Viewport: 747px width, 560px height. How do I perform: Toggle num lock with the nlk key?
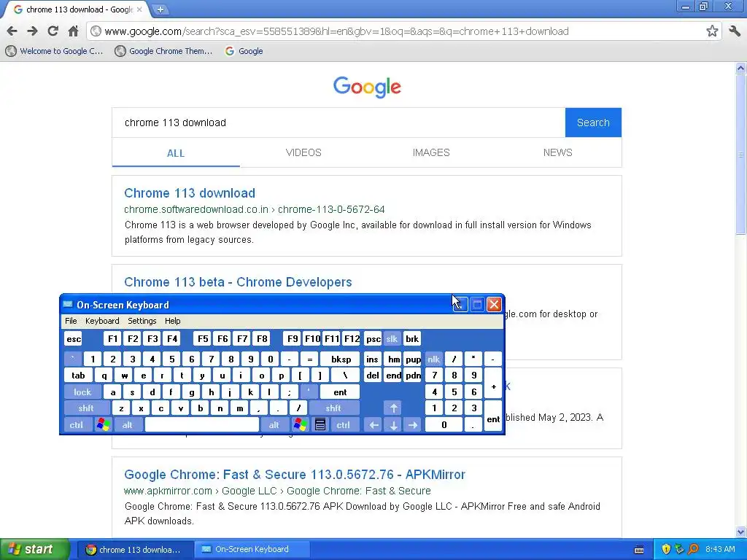(x=433, y=359)
